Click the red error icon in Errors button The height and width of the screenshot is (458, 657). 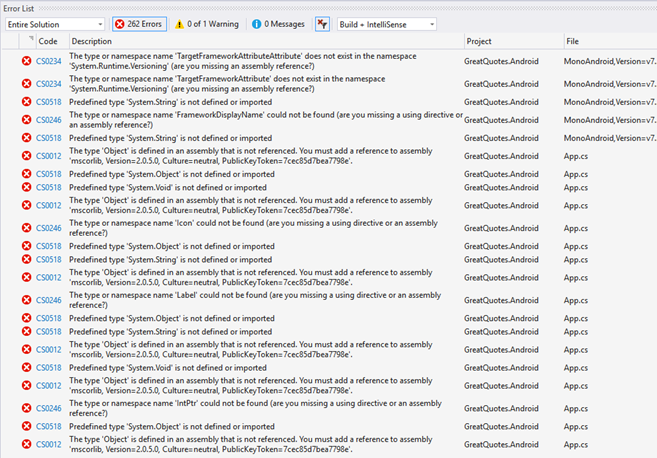coord(120,23)
